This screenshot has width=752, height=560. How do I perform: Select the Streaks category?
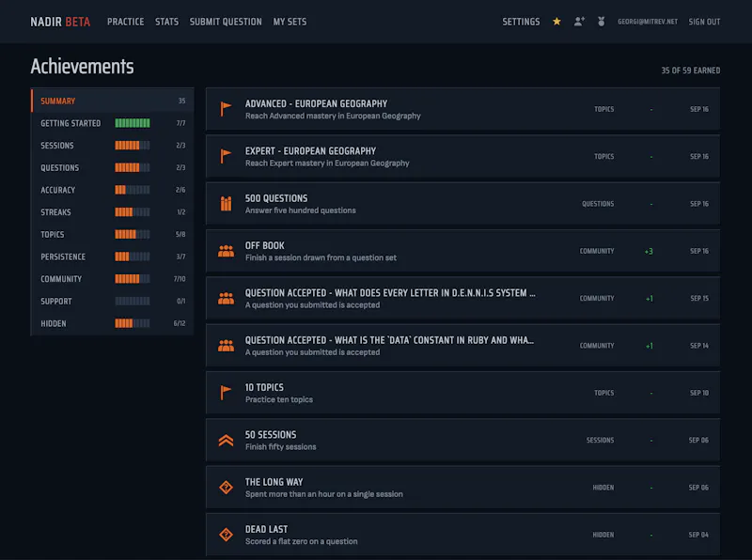[112, 212]
